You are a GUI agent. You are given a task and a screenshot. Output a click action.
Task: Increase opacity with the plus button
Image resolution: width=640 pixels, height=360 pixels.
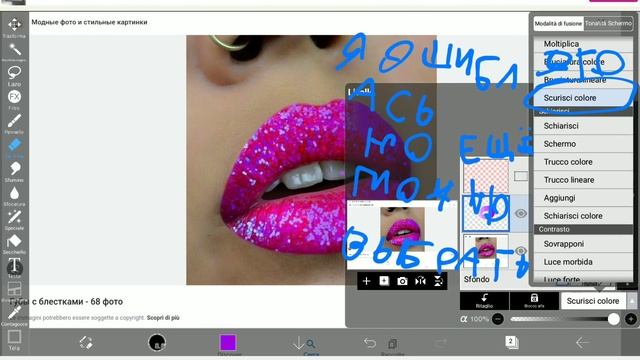coord(631,319)
